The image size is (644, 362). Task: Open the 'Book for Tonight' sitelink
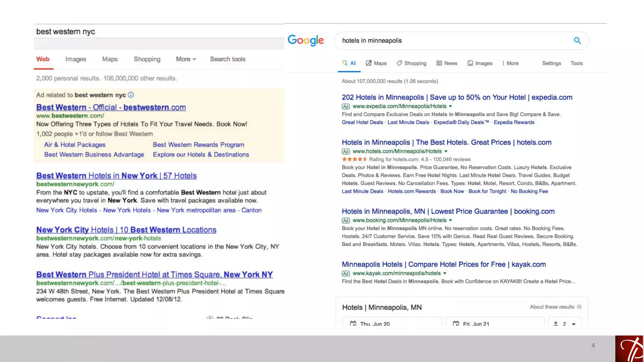(x=487, y=191)
